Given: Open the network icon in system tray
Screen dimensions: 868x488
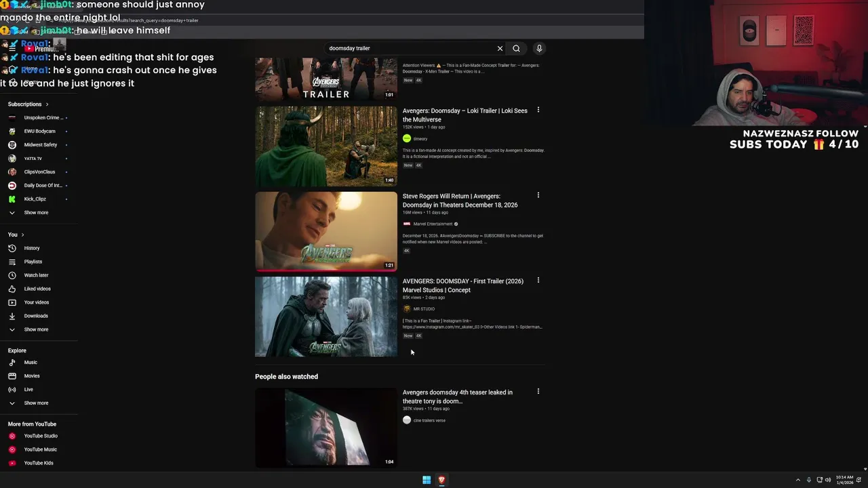Looking at the screenshot, I should click(x=819, y=480).
